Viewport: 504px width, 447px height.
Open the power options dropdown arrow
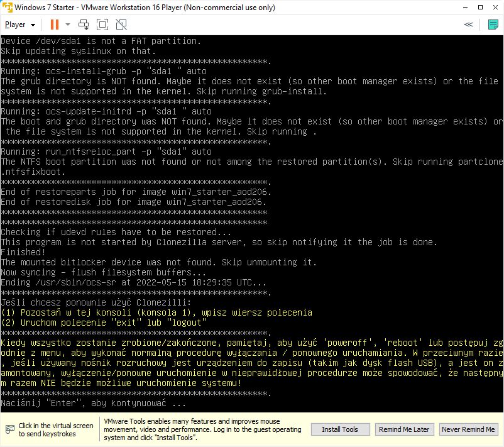68,25
